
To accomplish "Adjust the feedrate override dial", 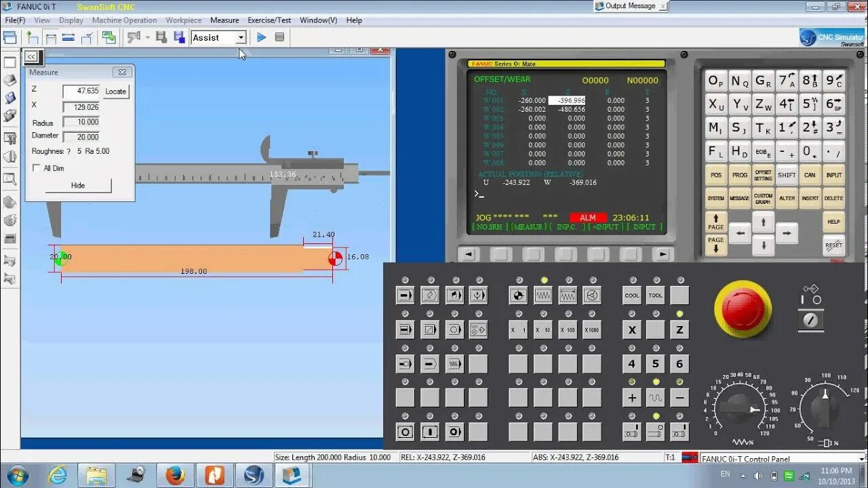I will pos(741,409).
